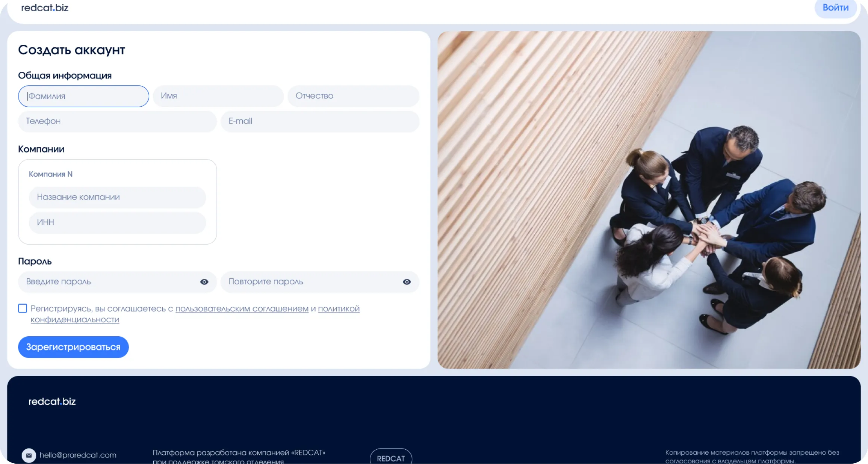The width and height of the screenshot is (868, 464).
Task: Click hello@proredcat.com email link
Action: click(x=78, y=455)
